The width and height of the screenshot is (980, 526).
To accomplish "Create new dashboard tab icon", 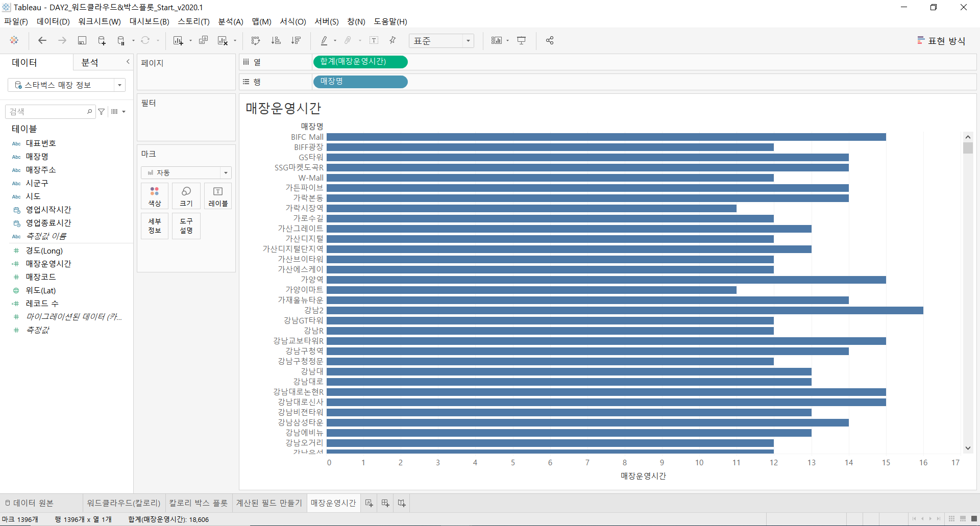I will coord(385,503).
